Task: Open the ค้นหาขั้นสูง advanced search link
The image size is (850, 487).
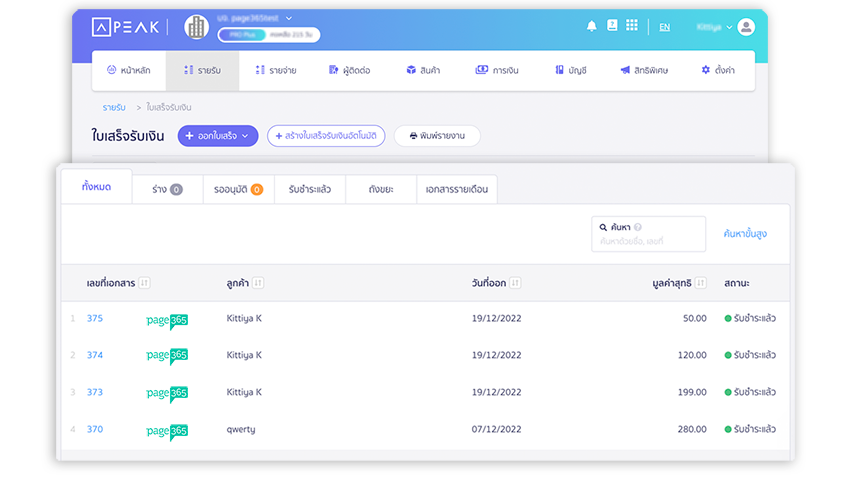Action: [x=745, y=234]
